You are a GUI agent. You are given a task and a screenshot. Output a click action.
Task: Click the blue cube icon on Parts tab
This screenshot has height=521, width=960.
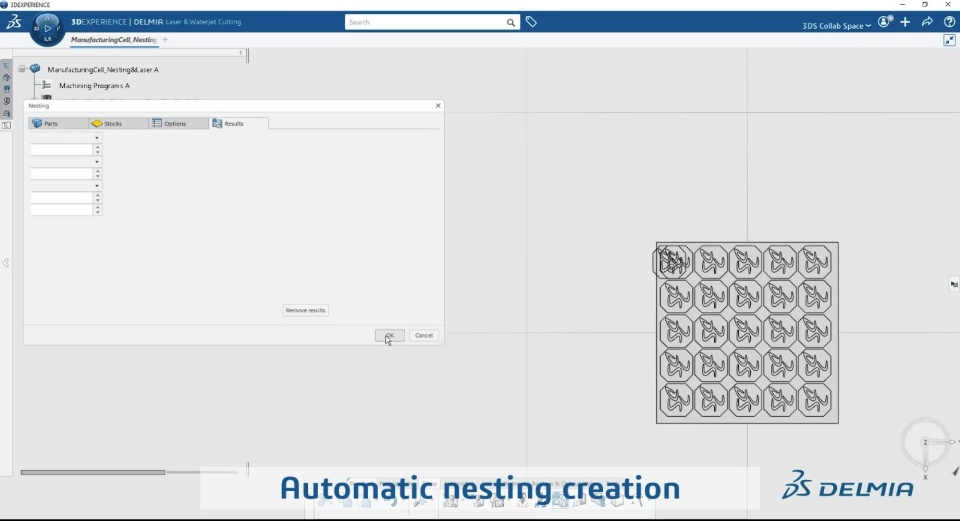point(37,123)
